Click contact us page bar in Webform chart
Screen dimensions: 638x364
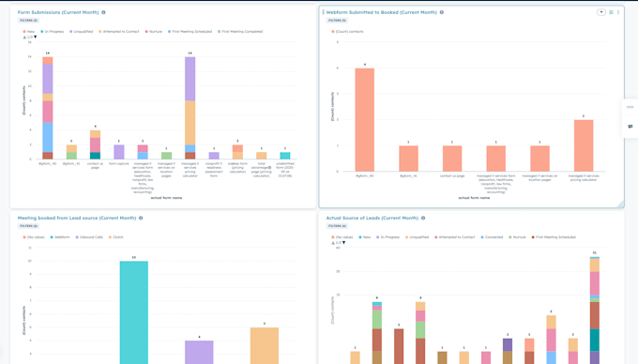tap(452, 159)
